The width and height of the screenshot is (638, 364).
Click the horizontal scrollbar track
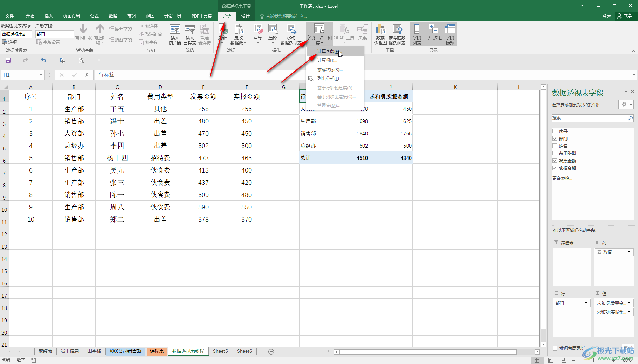(526, 352)
